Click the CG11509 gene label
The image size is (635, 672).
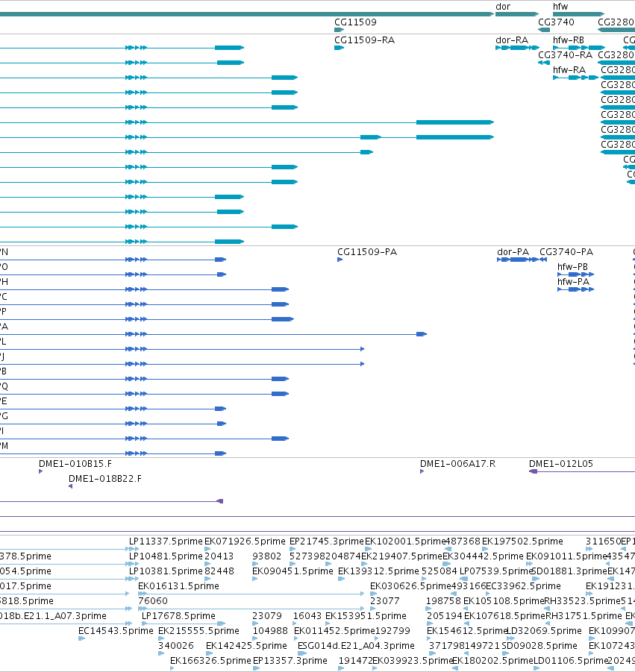(x=355, y=22)
